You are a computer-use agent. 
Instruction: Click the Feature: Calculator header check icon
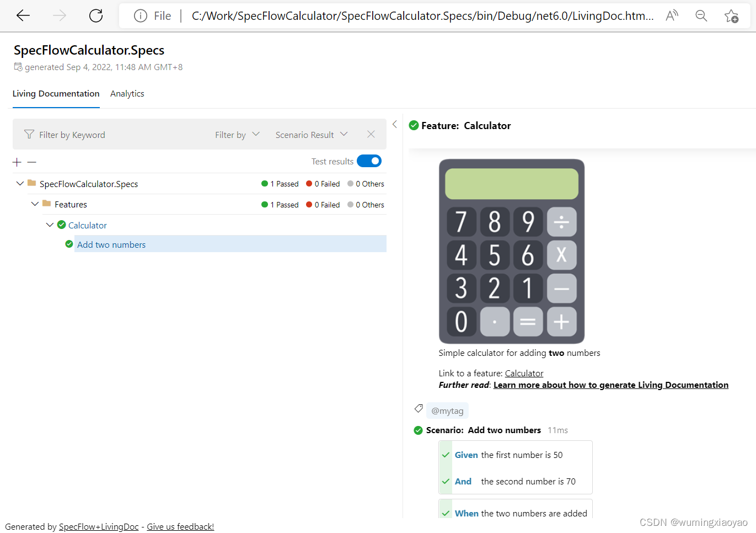pos(414,125)
